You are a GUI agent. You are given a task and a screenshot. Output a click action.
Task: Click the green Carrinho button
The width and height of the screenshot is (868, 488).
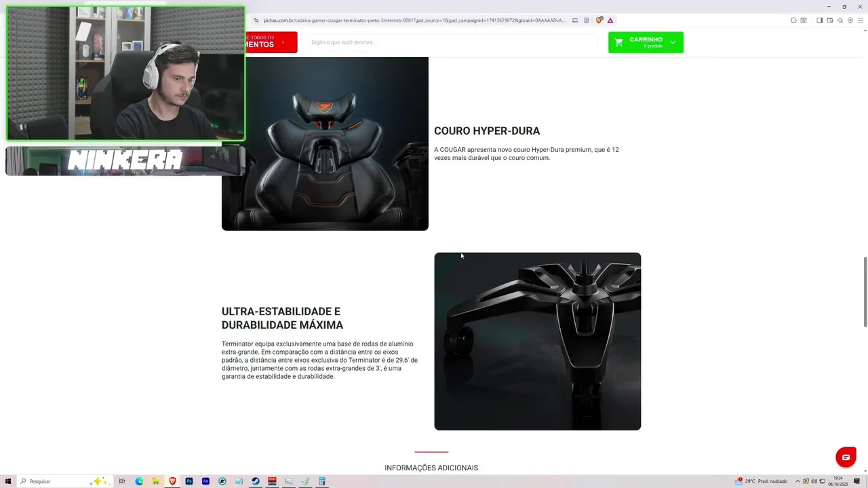[646, 42]
